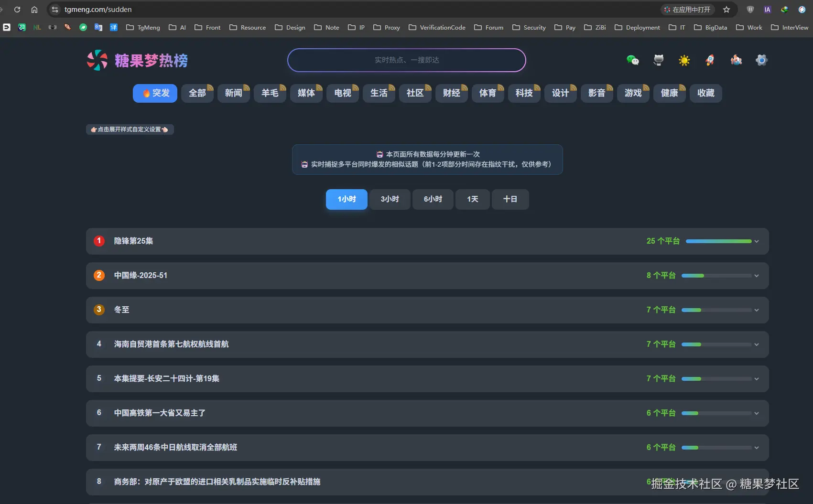Reload the page with the browser refresh icon
This screenshot has height=504, width=813.
(x=17, y=10)
